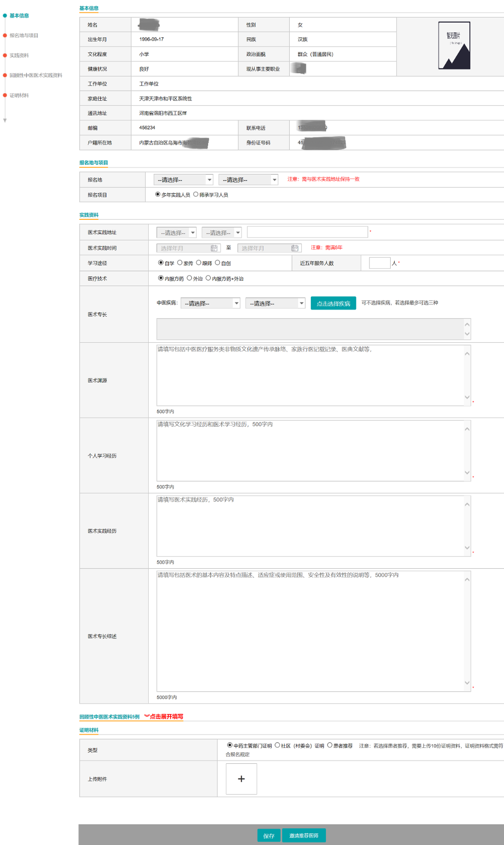The width and height of the screenshot is (504, 845).
Task: Click scroll-up arrow in 个人学习经历 textarea
Action: click(x=467, y=429)
